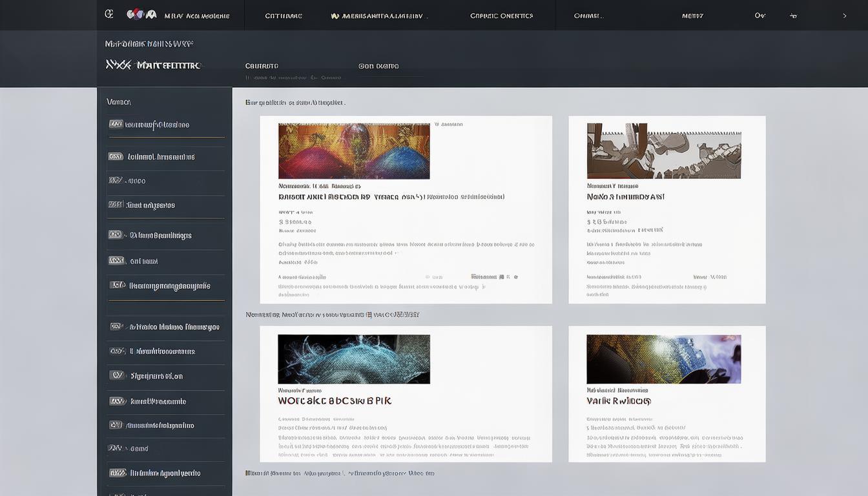
Task: Open the 'CITHAMAC' top navigation item
Action: [283, 15]
